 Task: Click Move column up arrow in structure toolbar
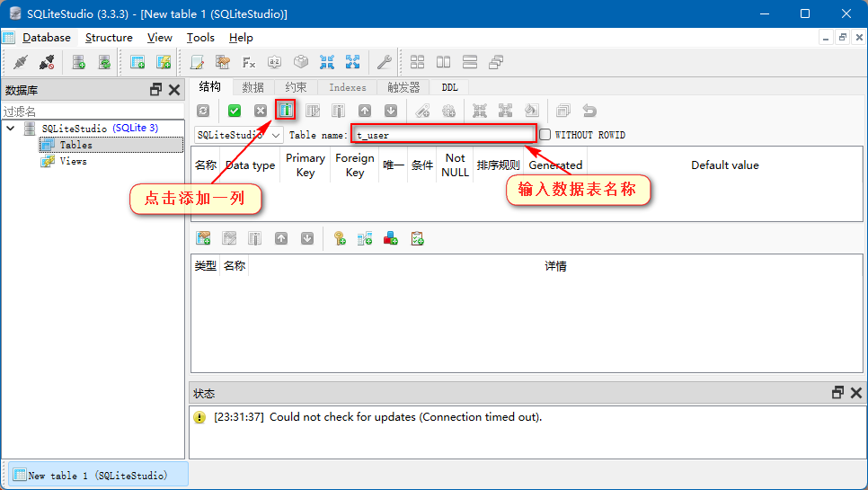[364, 111]
